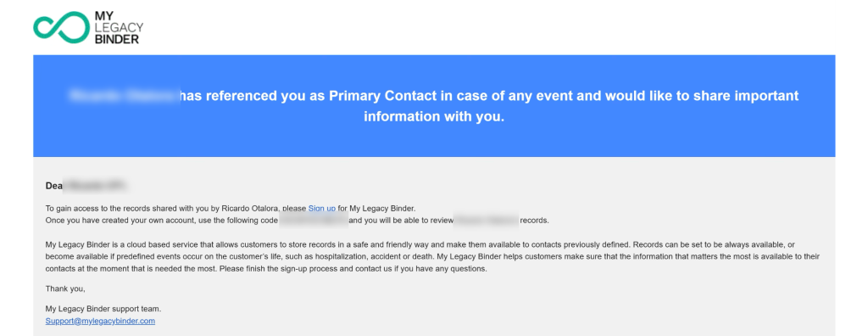Click the blurred name before the word records
This screenshot has height=336, width=868.
(486, 220)
